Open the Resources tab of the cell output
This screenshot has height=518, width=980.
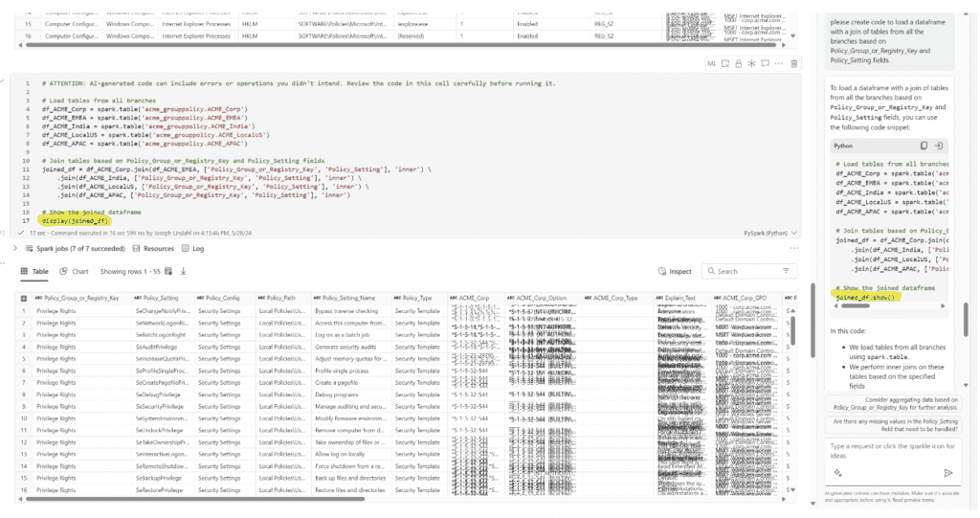click(153, 248)
